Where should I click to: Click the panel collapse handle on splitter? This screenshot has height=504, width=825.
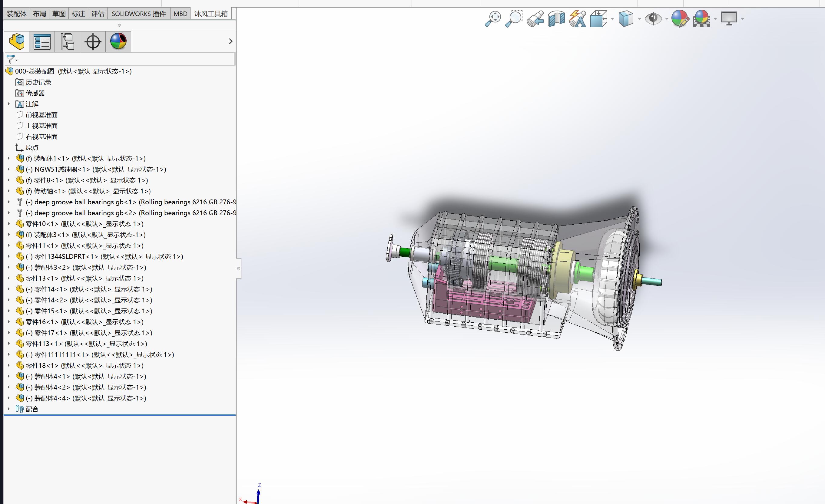(238, 268)
